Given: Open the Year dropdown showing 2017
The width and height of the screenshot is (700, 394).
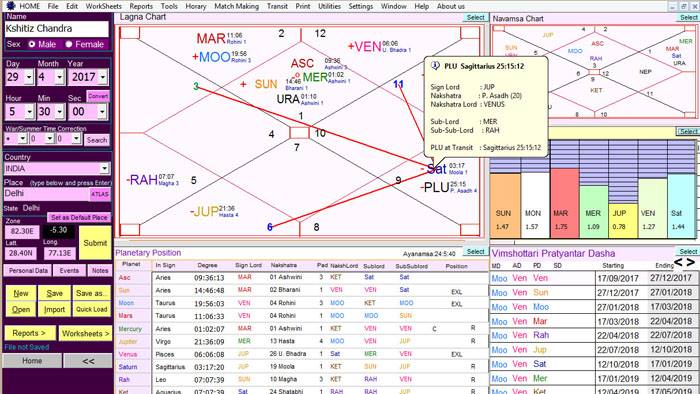Looking at the screenshot, I should coord(103,77).
